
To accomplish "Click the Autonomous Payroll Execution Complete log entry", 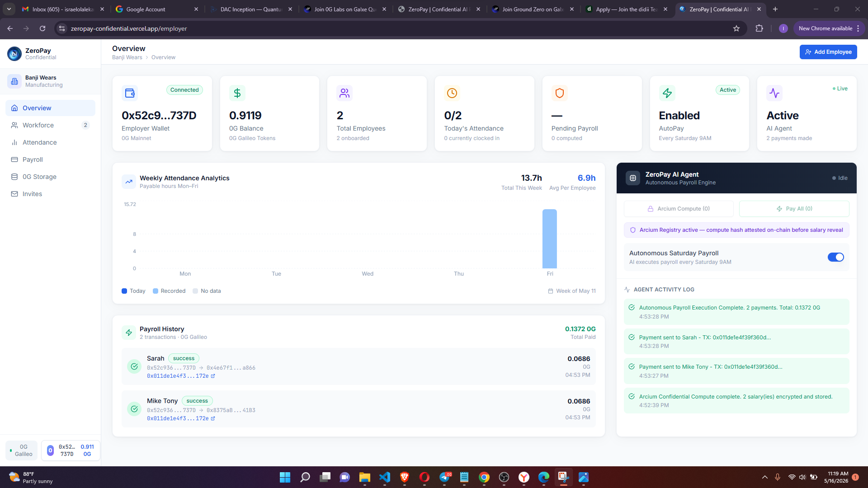I will click(x=736, y=312).
